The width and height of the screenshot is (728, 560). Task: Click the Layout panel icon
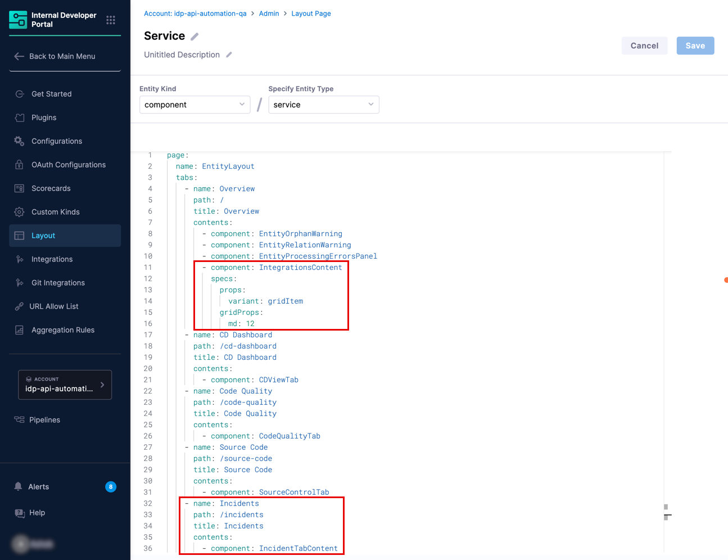(x=19, y=236)
